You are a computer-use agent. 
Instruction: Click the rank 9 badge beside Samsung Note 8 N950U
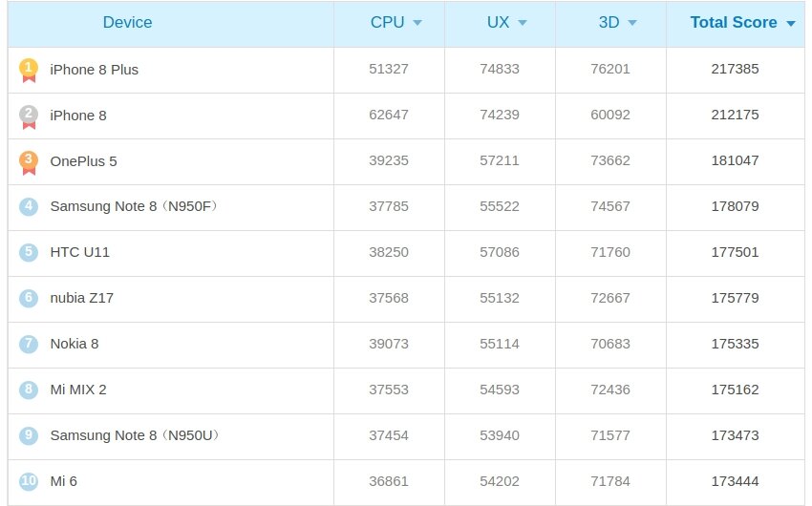click(x=29, y=435)
